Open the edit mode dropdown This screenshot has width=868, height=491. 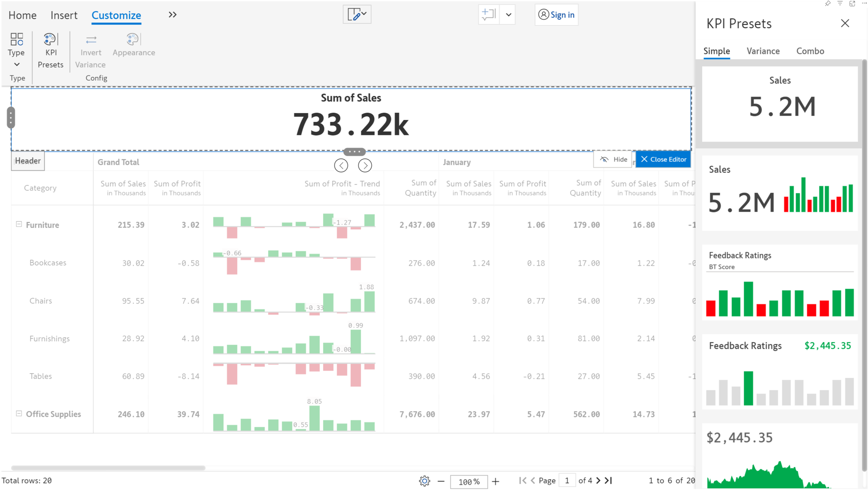[x=357, y=14]
